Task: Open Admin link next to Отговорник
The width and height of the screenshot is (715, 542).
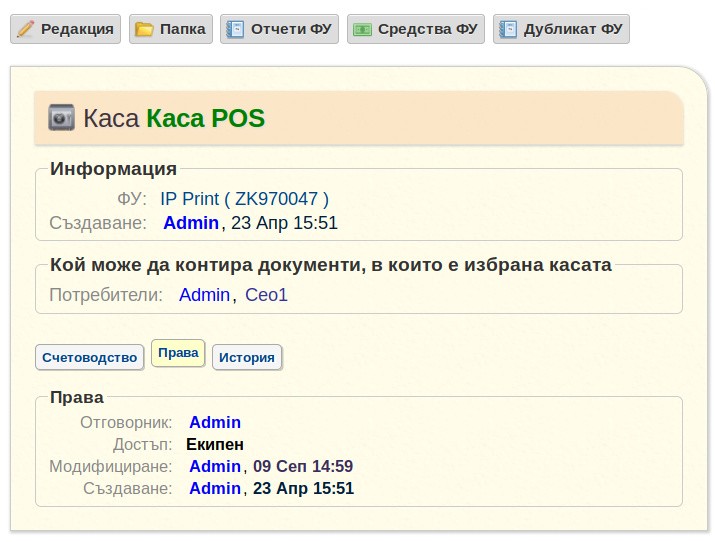Action: 215,423
